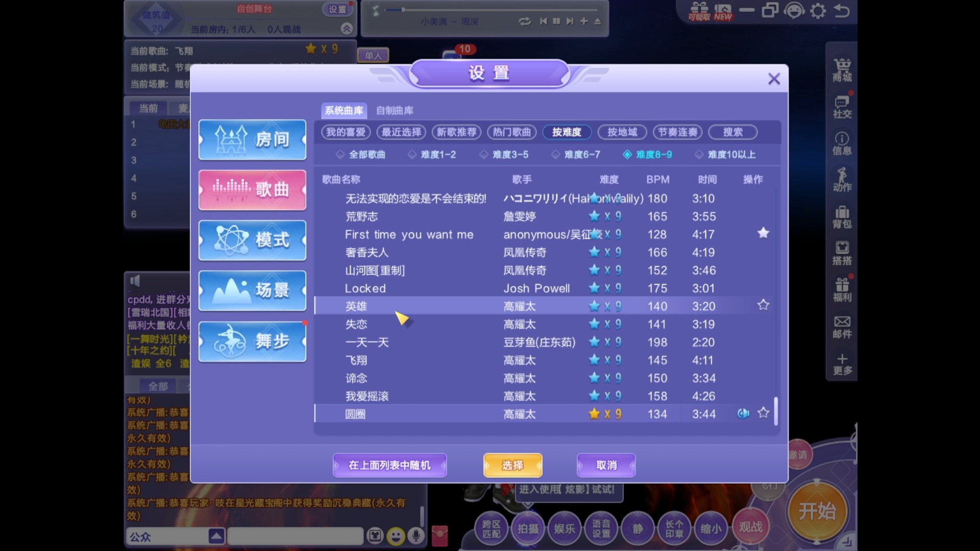This screenshot has width=980, height=551.
Task: Favorite the song 圆圈 via its star
Action: (x=764, y=413)
